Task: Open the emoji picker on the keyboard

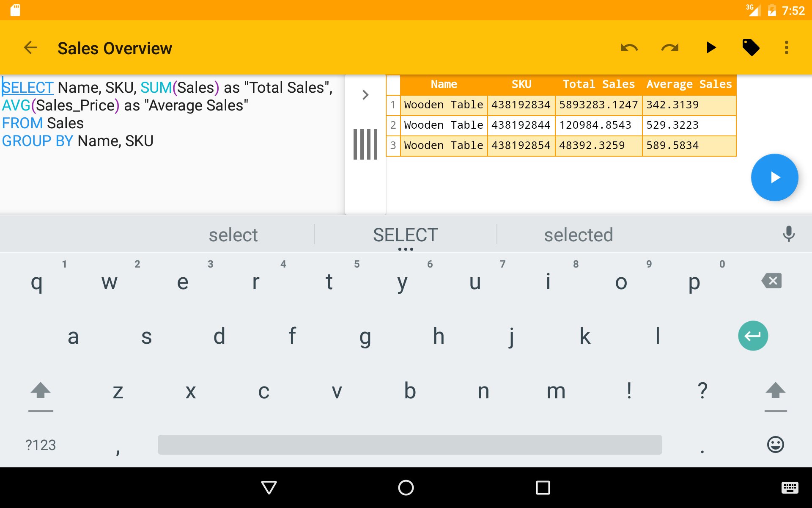Action: (775, 444)
